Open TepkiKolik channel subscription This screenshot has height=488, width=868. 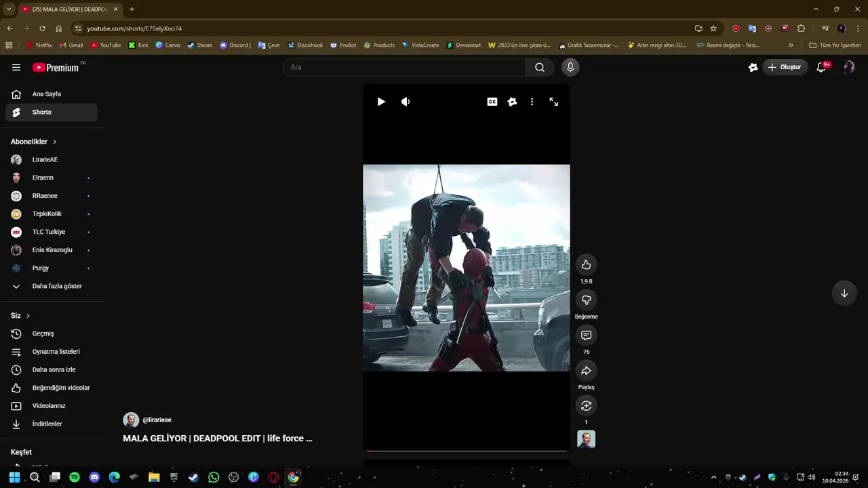[x=52, y=214]
